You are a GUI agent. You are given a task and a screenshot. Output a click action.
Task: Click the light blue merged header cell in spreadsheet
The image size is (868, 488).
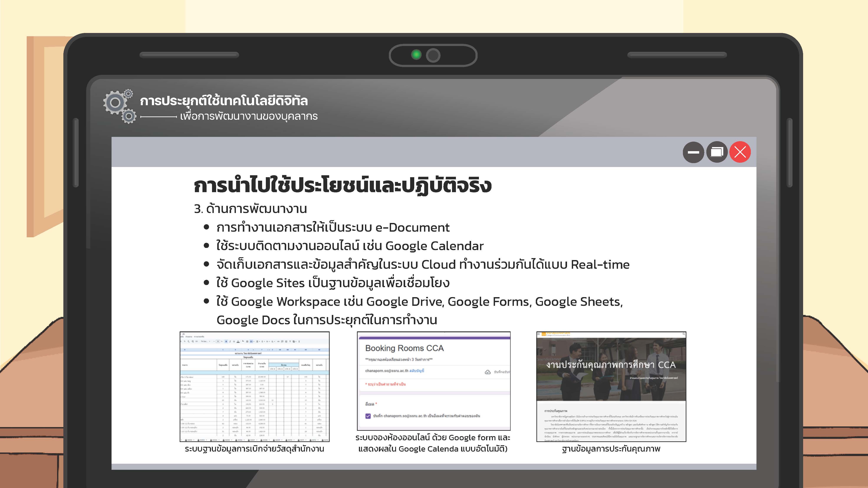(x=284, y=365)
